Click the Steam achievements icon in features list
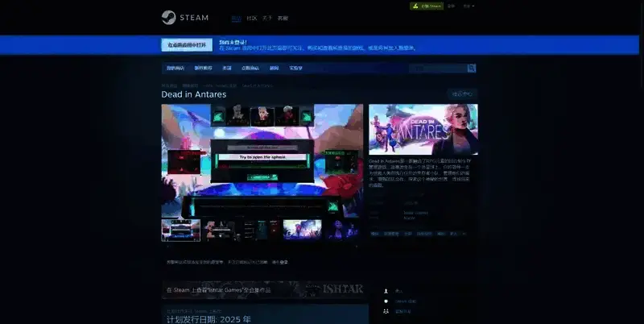This screenshot has height=324, width=644. click(386, 301)
